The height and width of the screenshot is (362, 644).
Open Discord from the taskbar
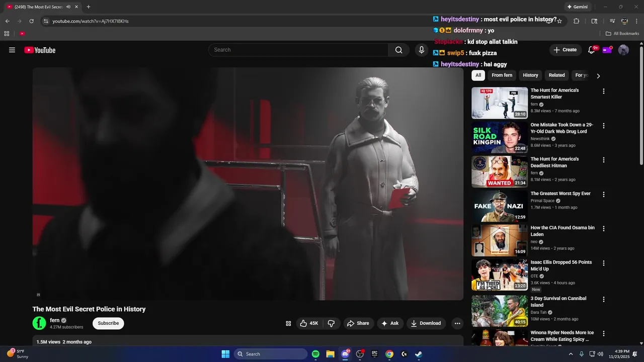click(345, 354)
